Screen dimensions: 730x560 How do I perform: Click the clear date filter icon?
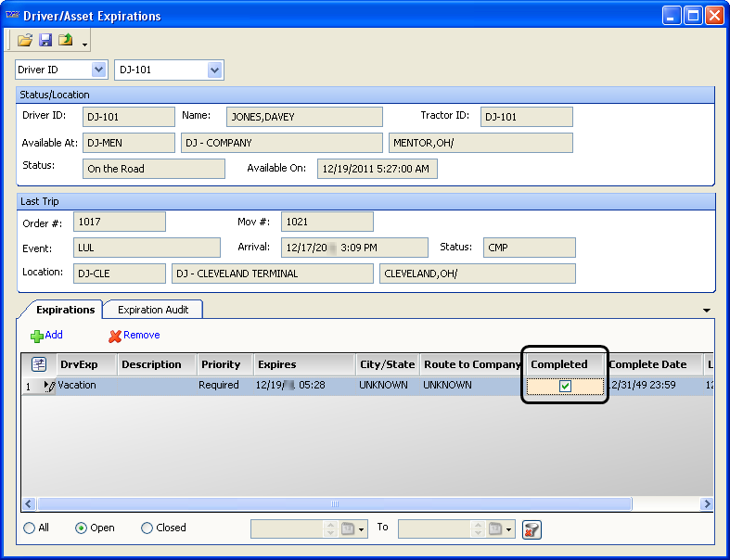[x=531, y=528]
